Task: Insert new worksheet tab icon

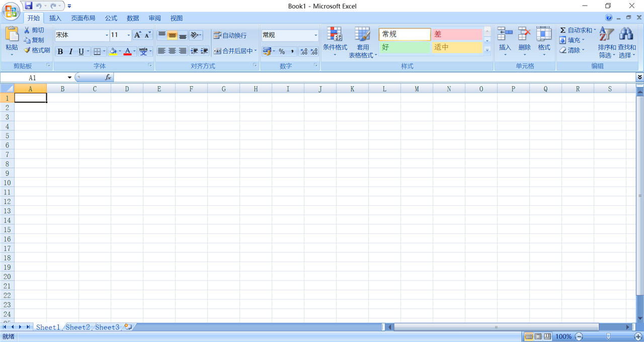Action: (x=128, y=327)
